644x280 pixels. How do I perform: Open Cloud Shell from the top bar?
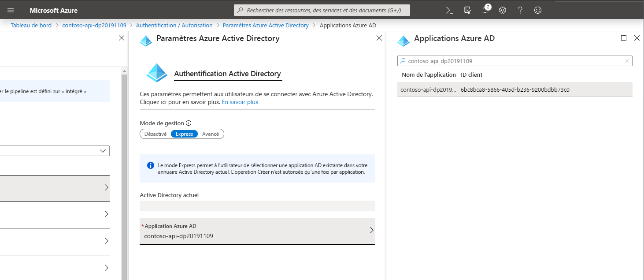450,10
